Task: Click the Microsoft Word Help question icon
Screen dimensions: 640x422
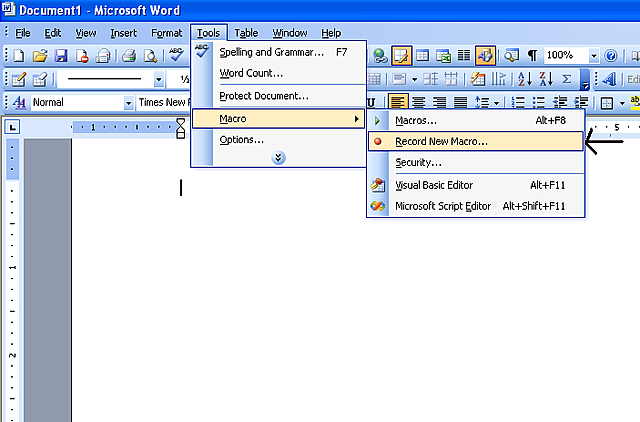Action: pyautogui.click(x=611, y=56)
